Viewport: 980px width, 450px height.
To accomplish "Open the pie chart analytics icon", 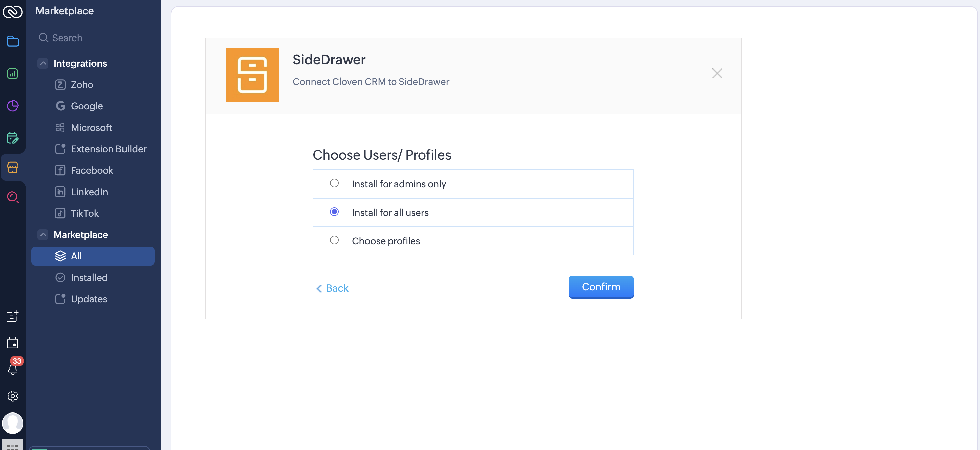I will (x=13, y=105).
